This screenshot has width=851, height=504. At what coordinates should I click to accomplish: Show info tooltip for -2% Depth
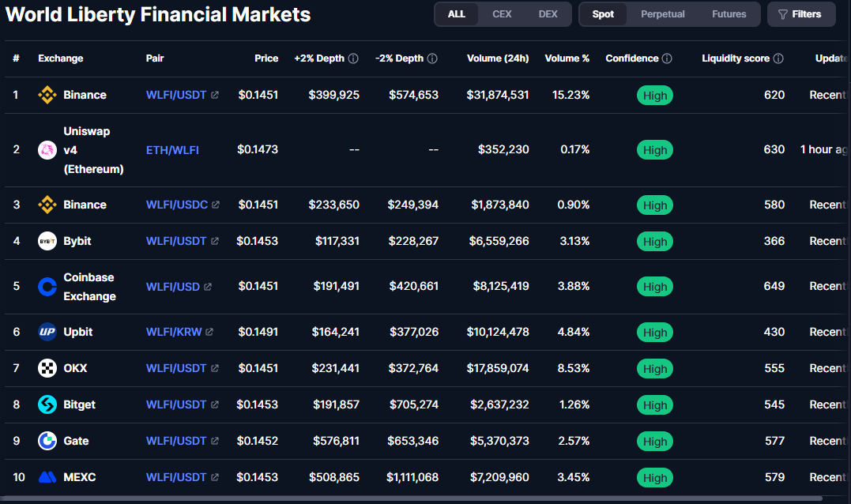(x=432, y=58)
